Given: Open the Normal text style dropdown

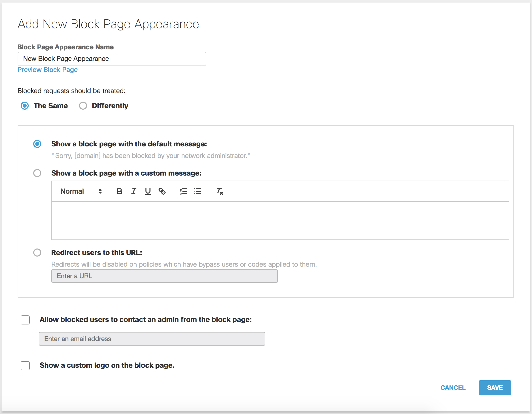Looking at the screenshot, I should (81, 191).
